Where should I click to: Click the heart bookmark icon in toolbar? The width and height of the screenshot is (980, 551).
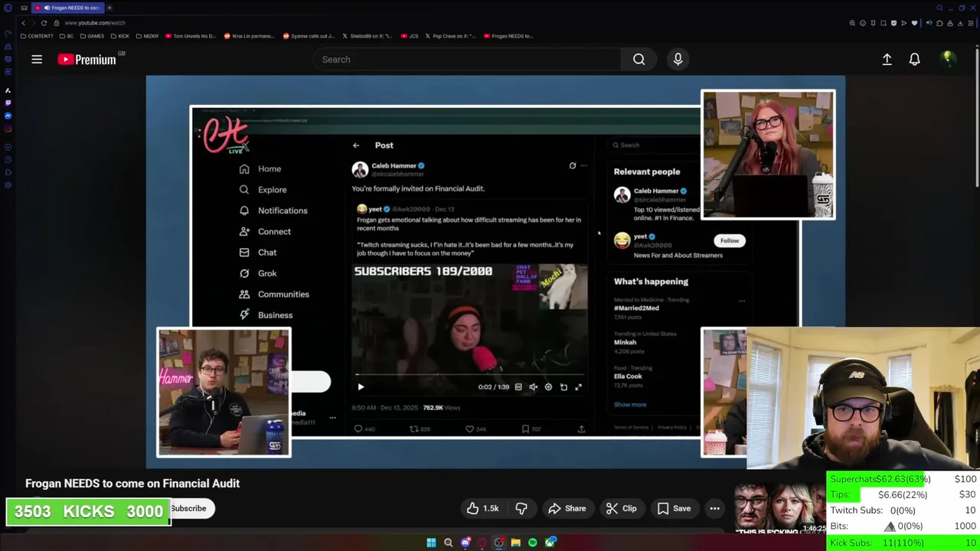(x=914, y=23)
